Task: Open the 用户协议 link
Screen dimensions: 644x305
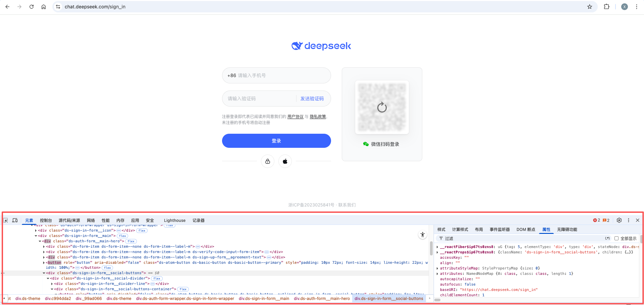Action: (295, 117)
